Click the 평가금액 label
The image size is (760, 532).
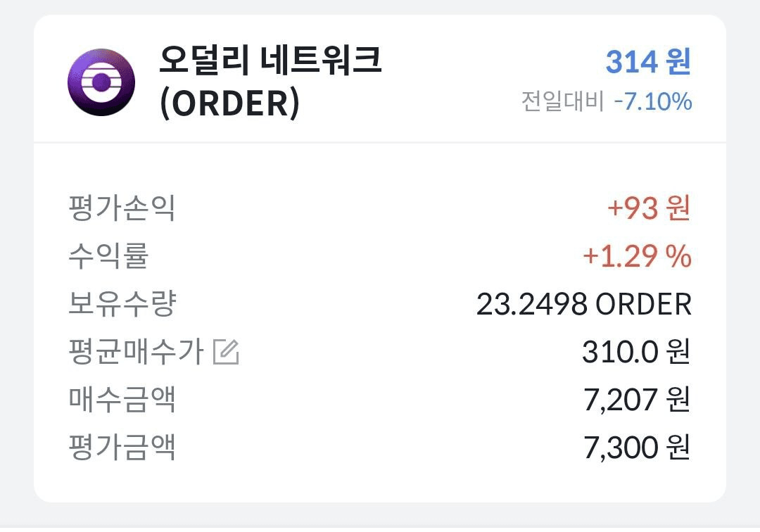122,447
